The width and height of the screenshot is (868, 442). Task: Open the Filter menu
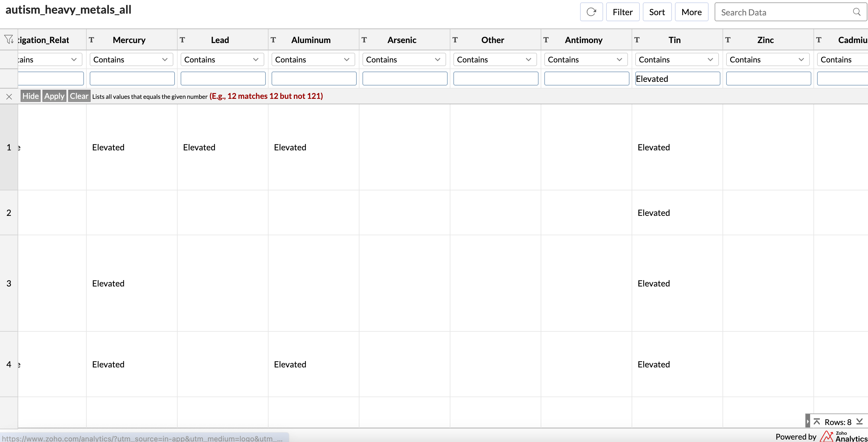coord(622,12)
